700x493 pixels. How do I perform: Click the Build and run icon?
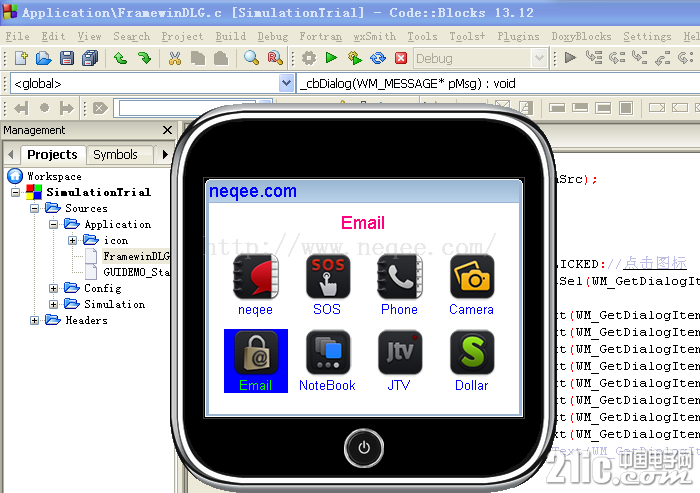(x=354, y=58)
